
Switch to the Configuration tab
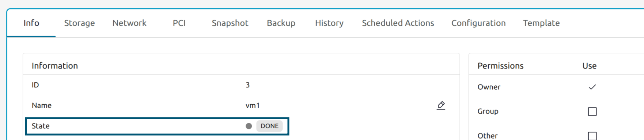point(478,23)
